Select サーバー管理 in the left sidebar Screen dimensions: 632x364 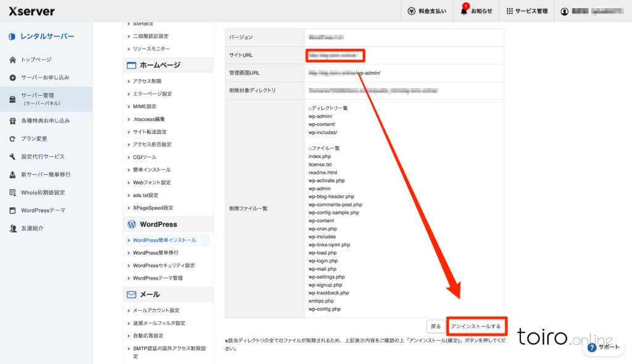click(46, 99)
